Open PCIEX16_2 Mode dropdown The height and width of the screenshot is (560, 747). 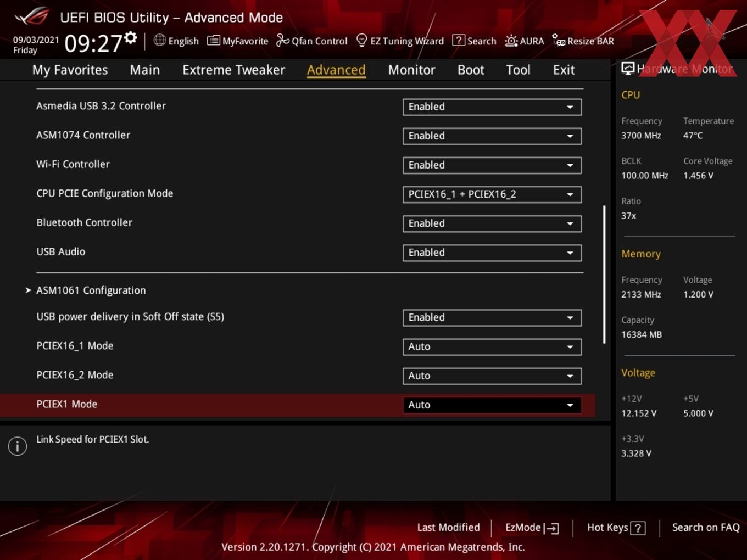492,376
